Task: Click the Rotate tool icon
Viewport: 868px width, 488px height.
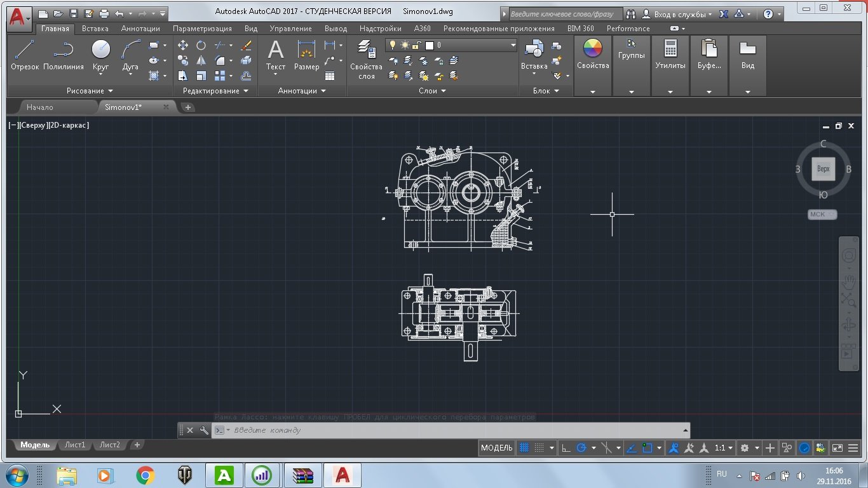Action: pyautogui.click(x=201, y=45)
